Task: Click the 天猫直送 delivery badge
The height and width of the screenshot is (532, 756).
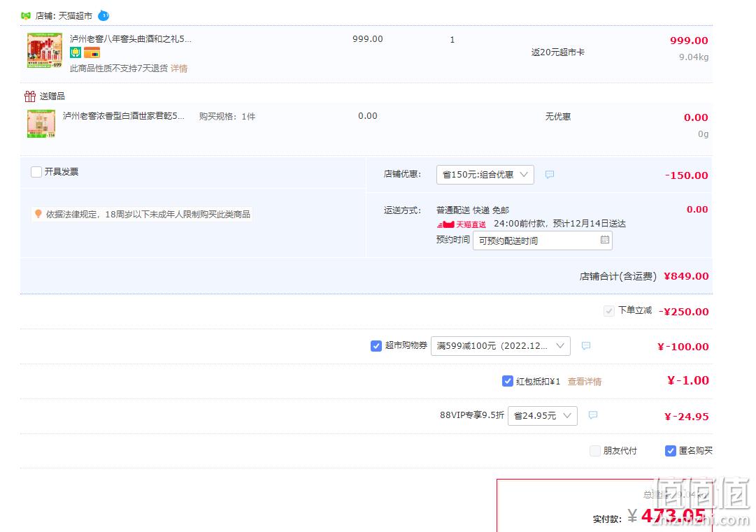Action: 462,224
